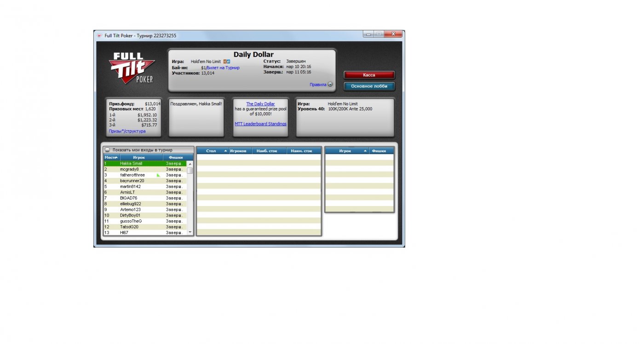Sort tables by Наиб. стэк column
The image size is (644, 344).
pos(269,151)
